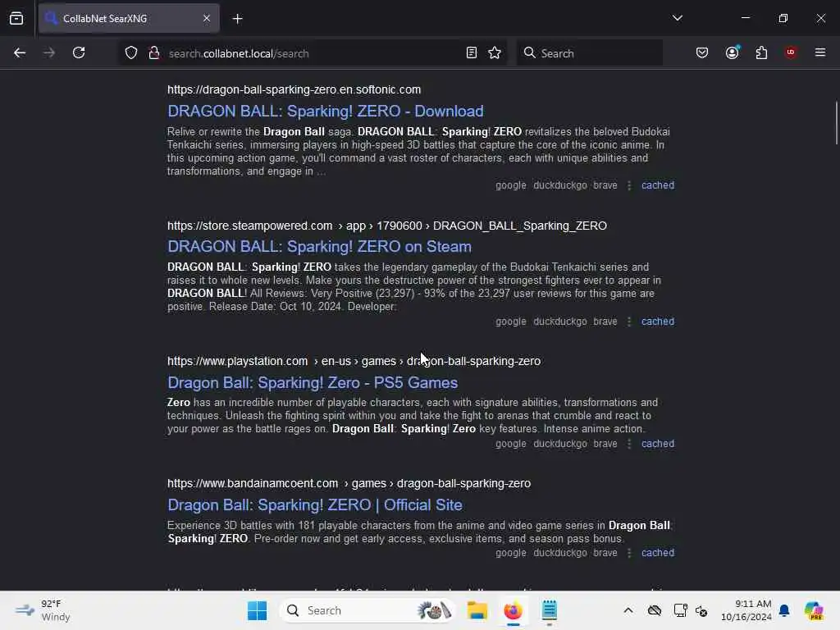Open the Pocket save icon
The height and width of the screenshot is (630, 840).
(702, 53)
